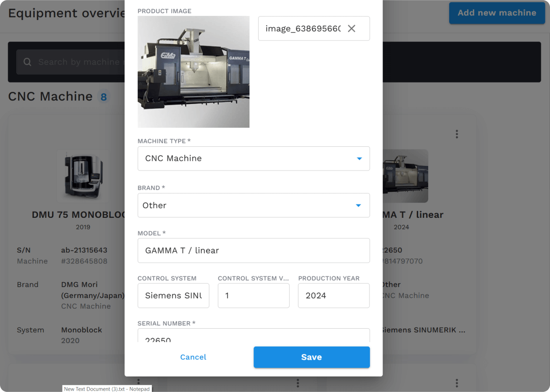Select the Production Year field showing 2024

[333, 295]
